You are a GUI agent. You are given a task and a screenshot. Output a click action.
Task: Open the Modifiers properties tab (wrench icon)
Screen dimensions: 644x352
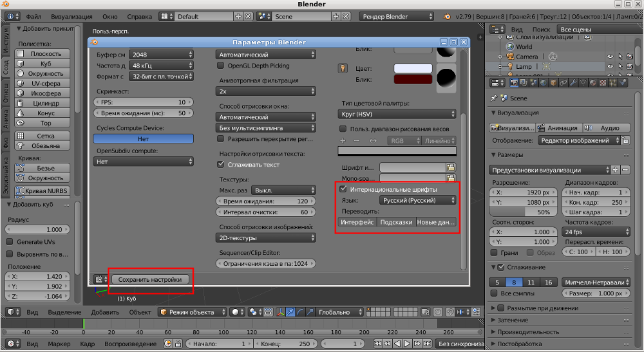573,83
